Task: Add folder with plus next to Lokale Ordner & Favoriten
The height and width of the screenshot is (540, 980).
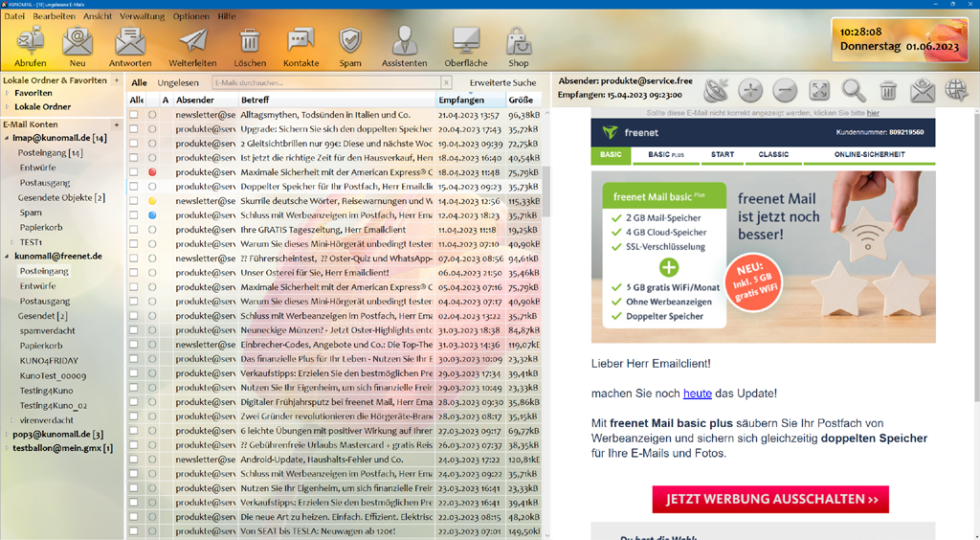Action: (116, 80)
